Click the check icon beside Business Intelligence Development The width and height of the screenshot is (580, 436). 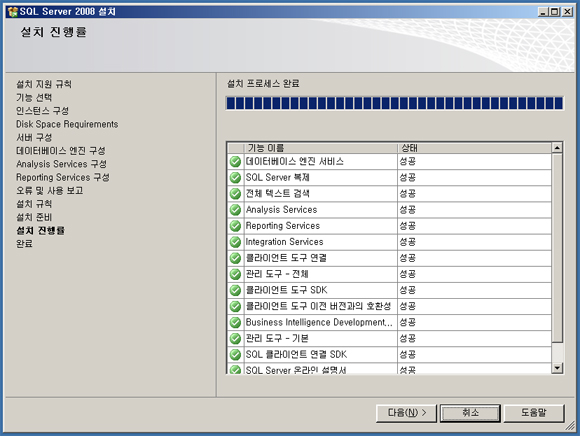tap(235, 322)
